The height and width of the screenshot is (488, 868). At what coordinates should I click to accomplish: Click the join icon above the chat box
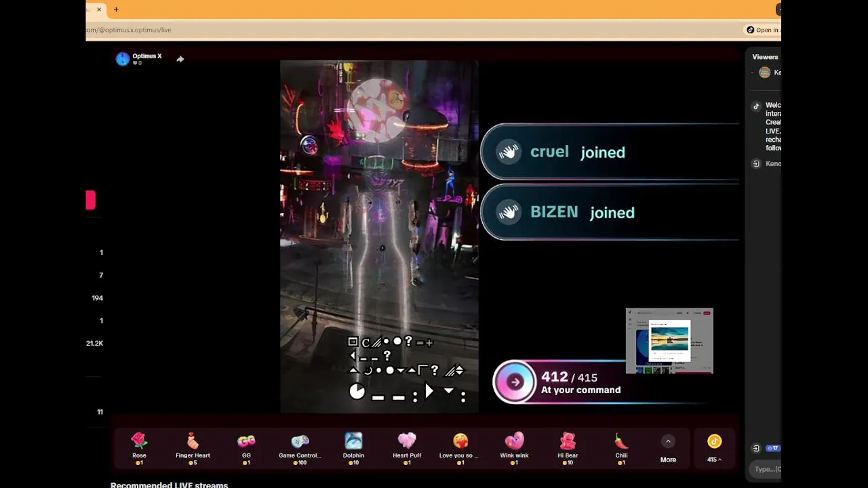756,449
